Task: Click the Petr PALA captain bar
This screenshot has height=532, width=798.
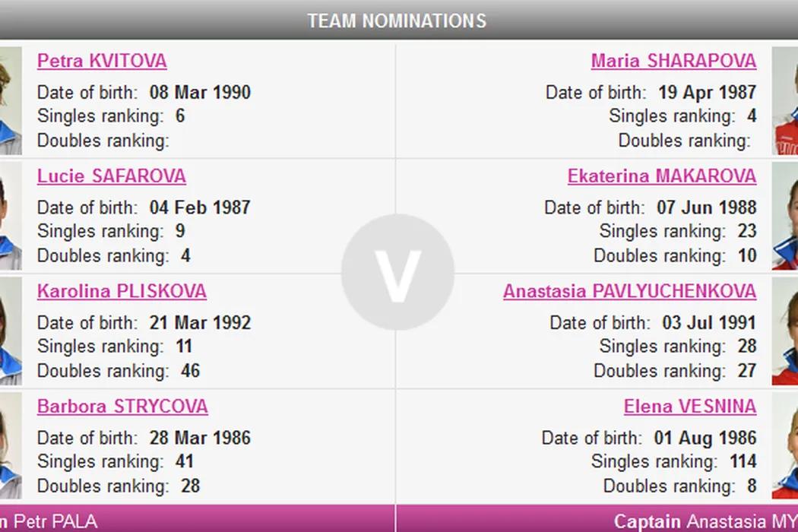Action: (x=197, y=521)
